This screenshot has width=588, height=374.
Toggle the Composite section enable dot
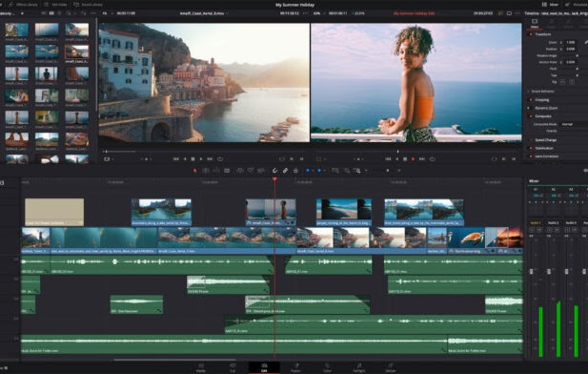click(531, 116)
